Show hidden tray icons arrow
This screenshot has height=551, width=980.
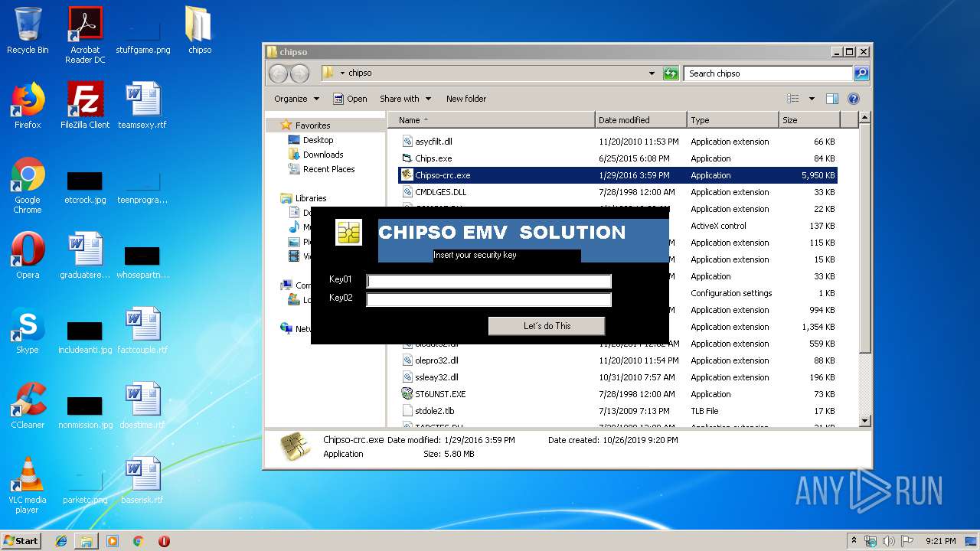[x=854, y=540]
